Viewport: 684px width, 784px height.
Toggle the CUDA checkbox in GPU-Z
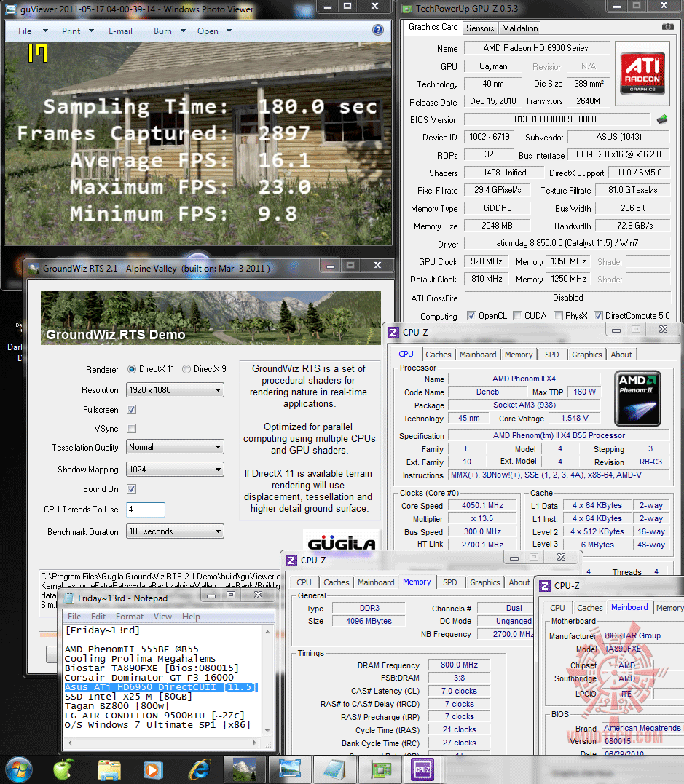(517, 315)
